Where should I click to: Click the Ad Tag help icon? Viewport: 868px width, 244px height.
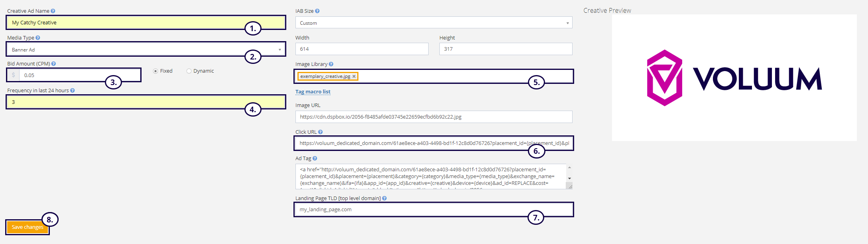click(x=315, y=159)
